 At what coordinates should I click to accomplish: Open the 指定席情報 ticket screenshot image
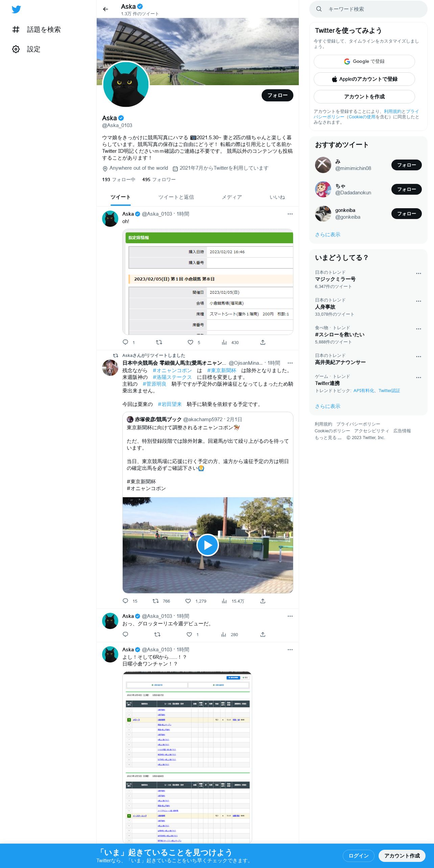[x=208, y=282]
